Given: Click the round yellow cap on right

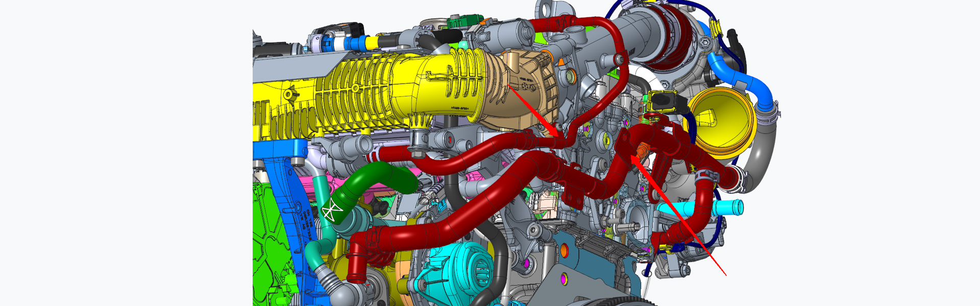Looking at the screenshot, I should 721,122.
